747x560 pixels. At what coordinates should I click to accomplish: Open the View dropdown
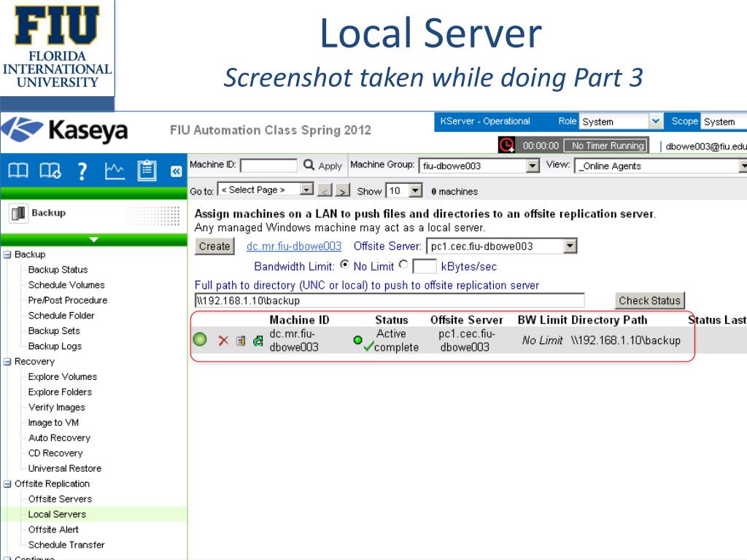[x=661, y=166]
